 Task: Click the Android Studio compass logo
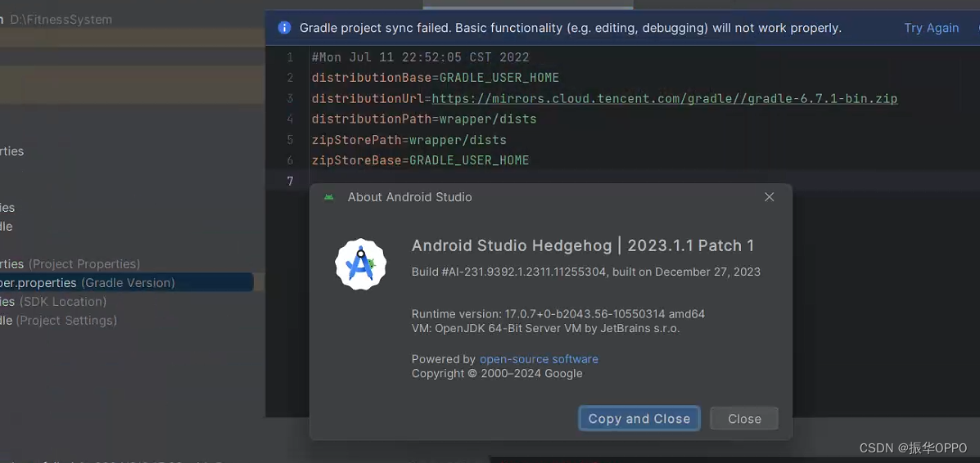[360, 264]
